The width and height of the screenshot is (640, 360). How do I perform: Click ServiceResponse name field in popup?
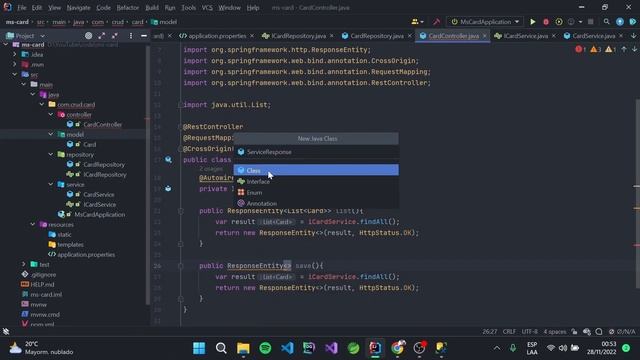(316, 152)
